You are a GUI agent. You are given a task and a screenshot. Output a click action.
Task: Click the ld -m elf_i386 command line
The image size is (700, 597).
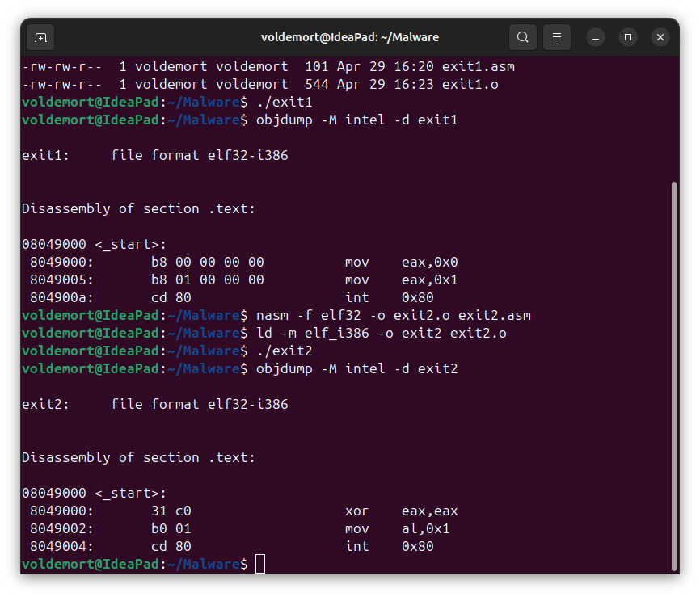(x=382, y=334)
